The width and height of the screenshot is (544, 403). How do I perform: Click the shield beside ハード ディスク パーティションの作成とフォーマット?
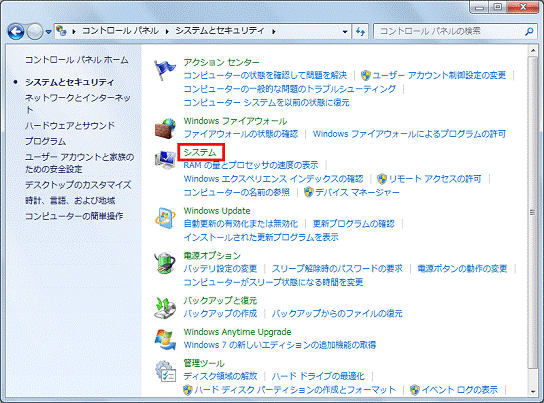click(x=188, y=390)
